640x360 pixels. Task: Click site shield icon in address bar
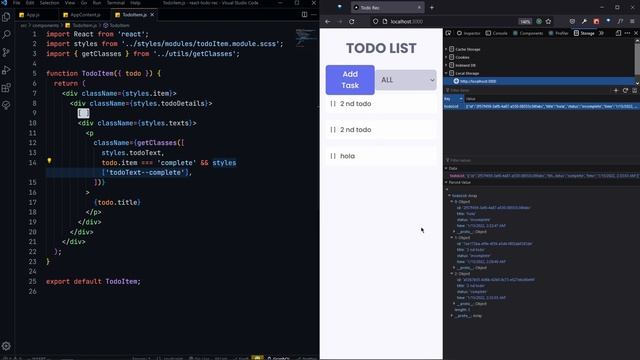(375, 22)
